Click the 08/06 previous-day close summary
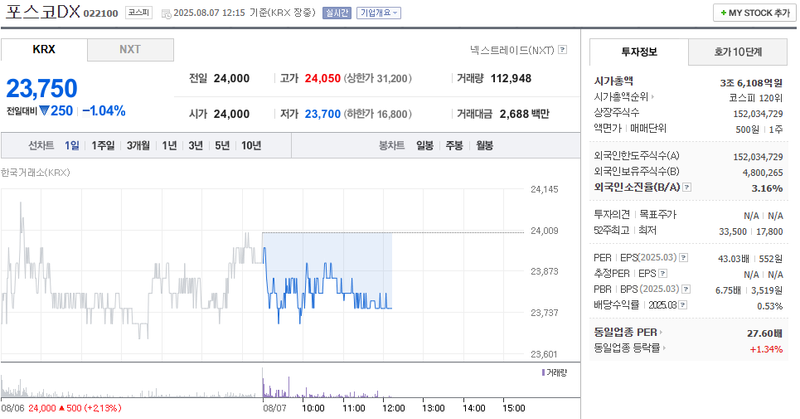The image size is (800, 419). [x=61, y=408]
